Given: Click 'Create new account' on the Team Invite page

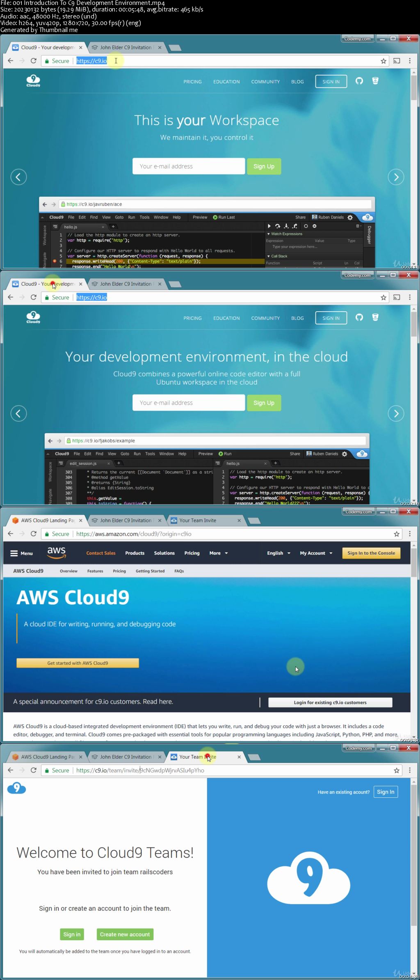Looking at the screenshot, I should 125,934.
